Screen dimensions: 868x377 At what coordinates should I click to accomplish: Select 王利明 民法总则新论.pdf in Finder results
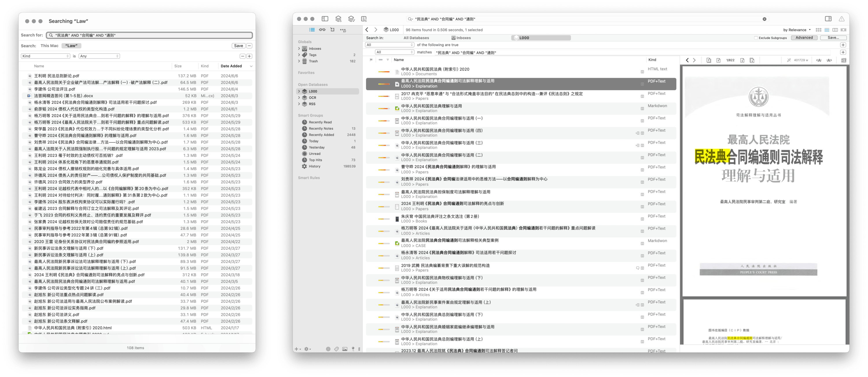click(x=137, y=76)
